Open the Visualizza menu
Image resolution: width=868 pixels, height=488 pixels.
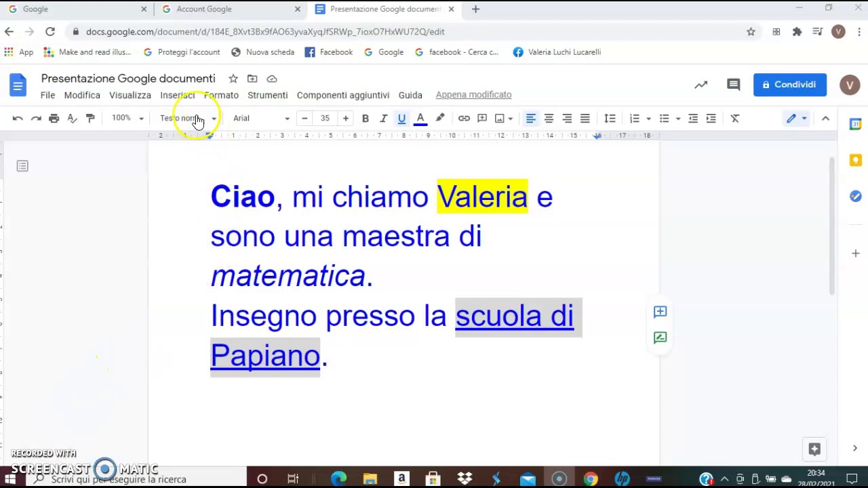(x=130, y=96)
